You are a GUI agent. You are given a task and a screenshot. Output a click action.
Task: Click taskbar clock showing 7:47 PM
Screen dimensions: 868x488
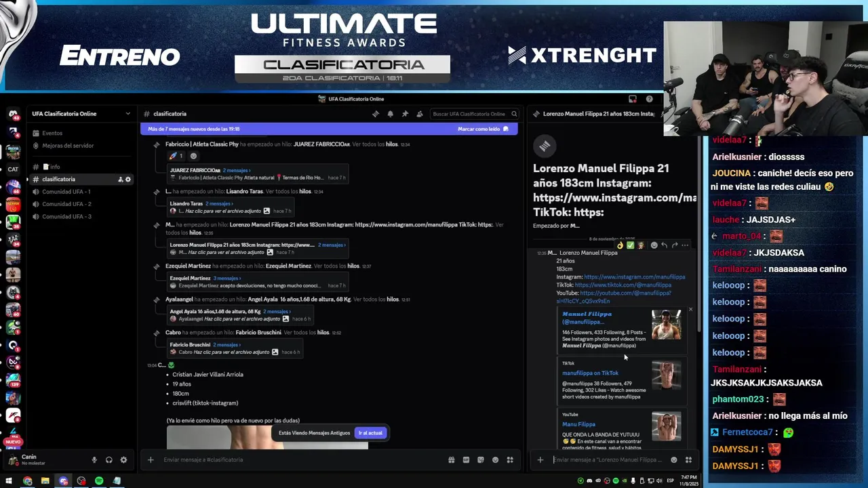coord(689,481)
